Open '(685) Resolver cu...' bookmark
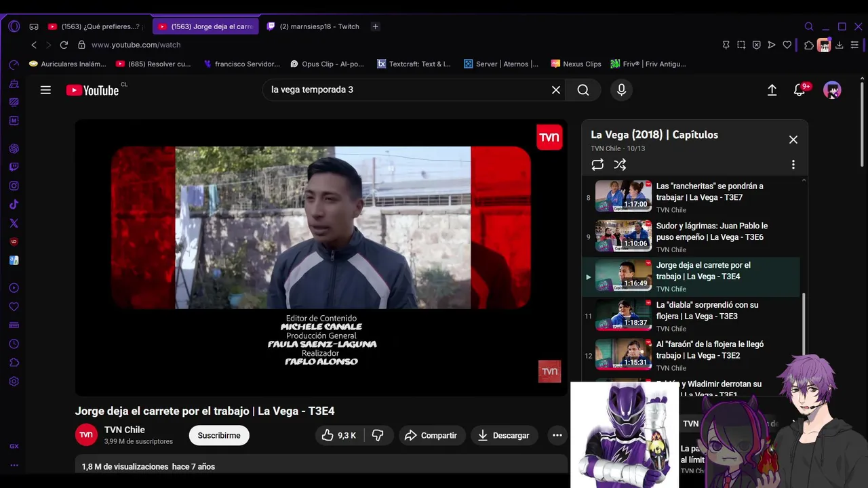 tap(154, 64)
